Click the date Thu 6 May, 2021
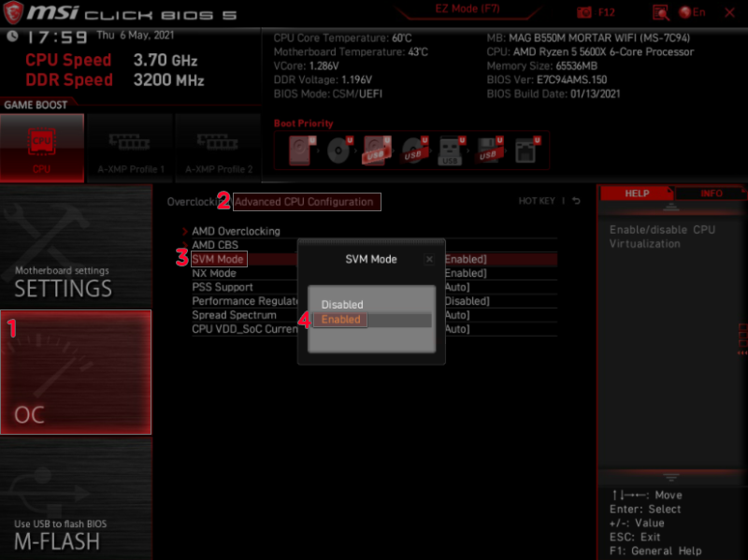 point(135,36)
